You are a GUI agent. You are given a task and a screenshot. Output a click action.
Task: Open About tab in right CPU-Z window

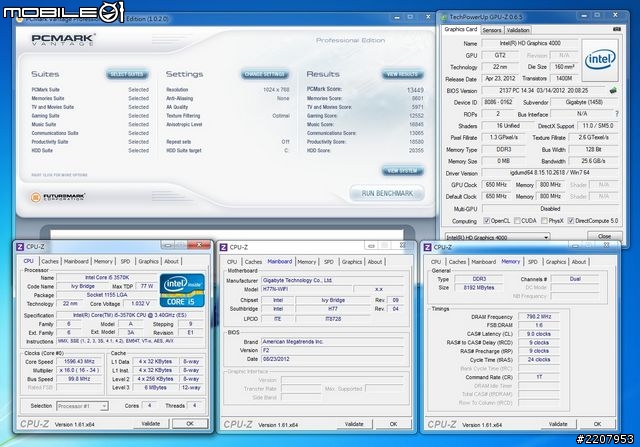(579, 262)
